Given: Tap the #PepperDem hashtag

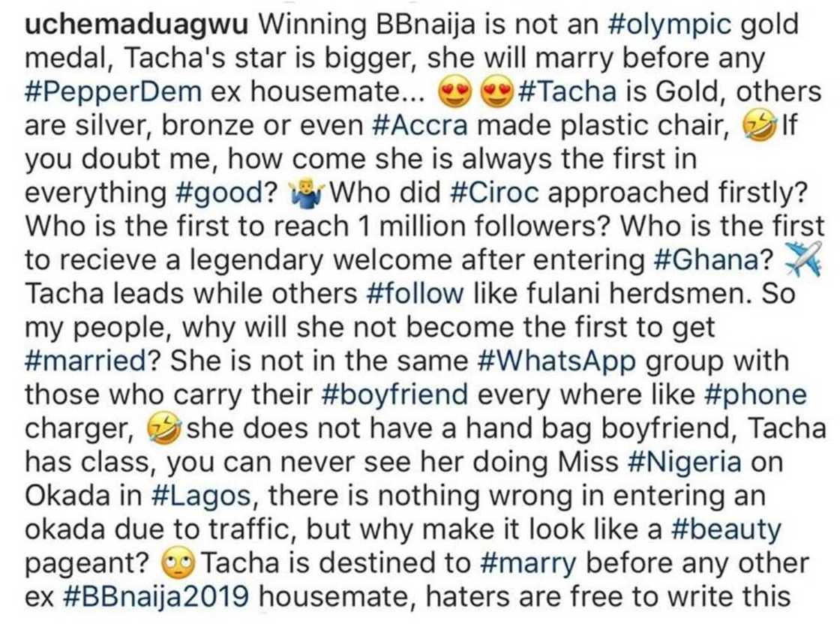Looking at the screenshot, I should click(x=112, y=91).
